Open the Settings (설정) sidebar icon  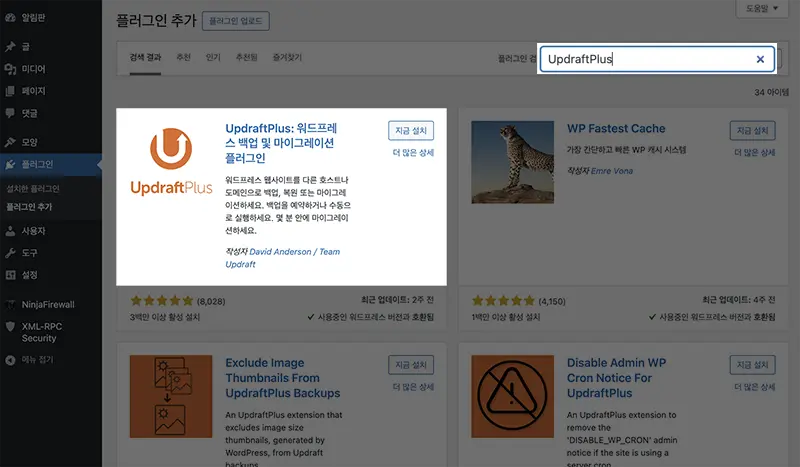[x=10, y=275]
